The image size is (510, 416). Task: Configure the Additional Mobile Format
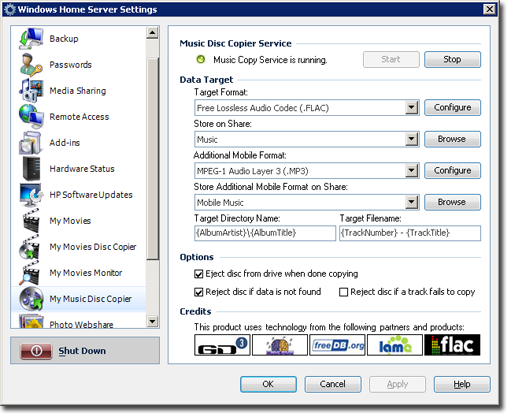tap(452, 170)
